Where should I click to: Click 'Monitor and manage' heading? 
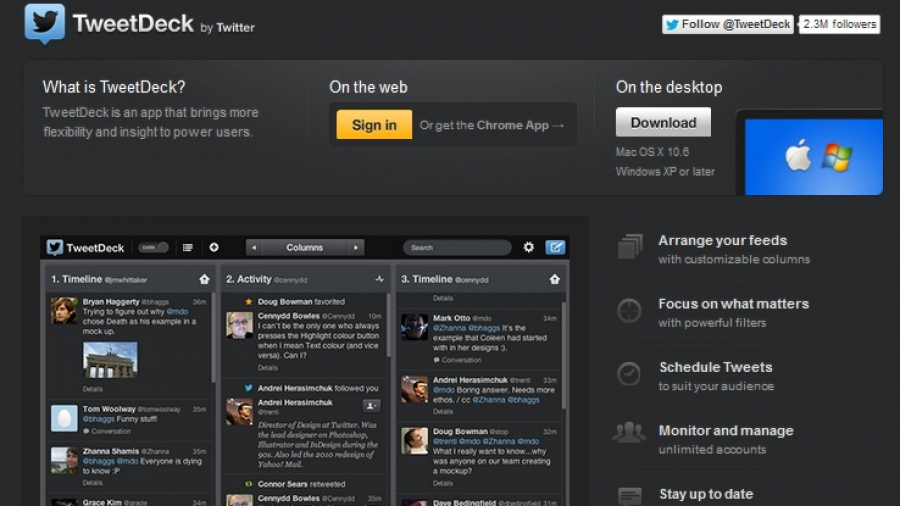(726, 430)
